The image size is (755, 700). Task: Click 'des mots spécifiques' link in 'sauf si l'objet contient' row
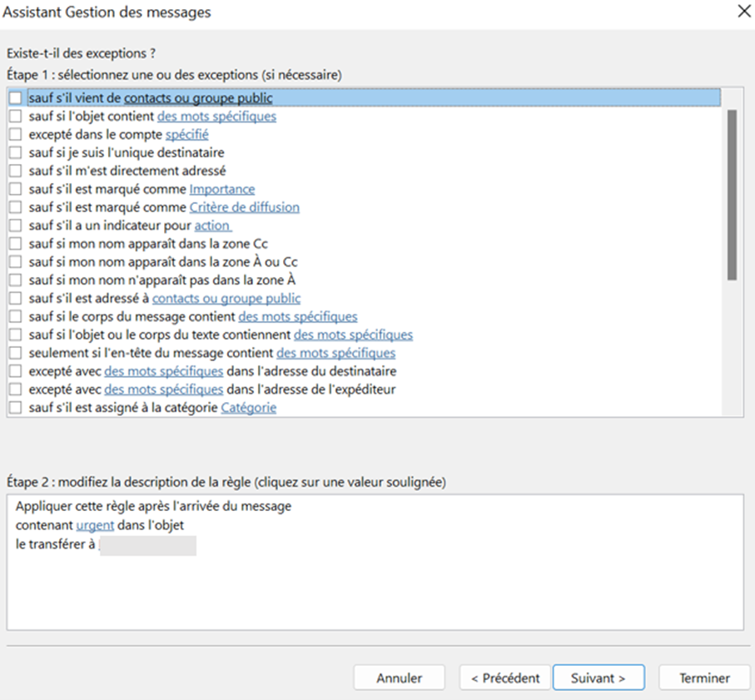point(216,117)
